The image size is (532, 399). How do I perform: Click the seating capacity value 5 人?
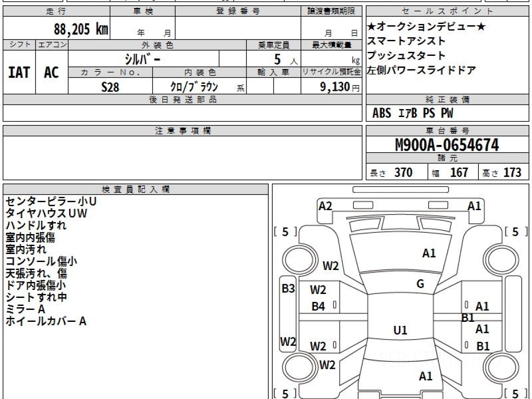tap(286, 59)
